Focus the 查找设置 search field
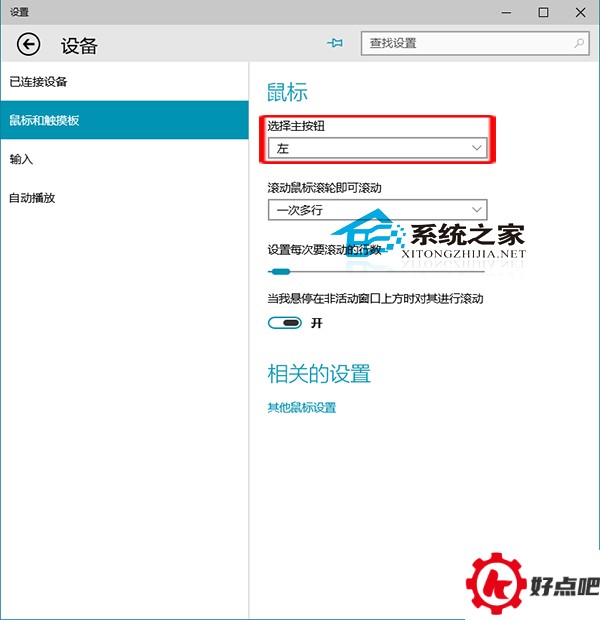Image resolution: width=600 pixels, height=620 pixels. (475, 43)
